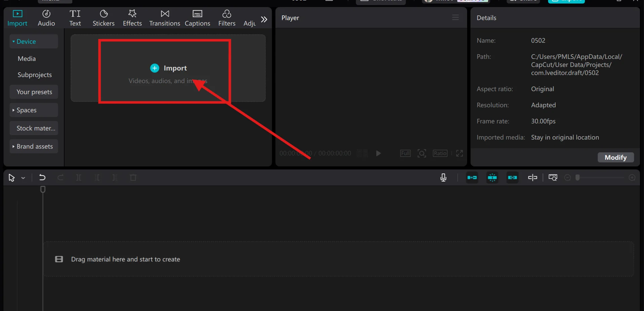Expand the Spaces section
The height and width of the screenshot is (311, 644).
pos(34,110)
